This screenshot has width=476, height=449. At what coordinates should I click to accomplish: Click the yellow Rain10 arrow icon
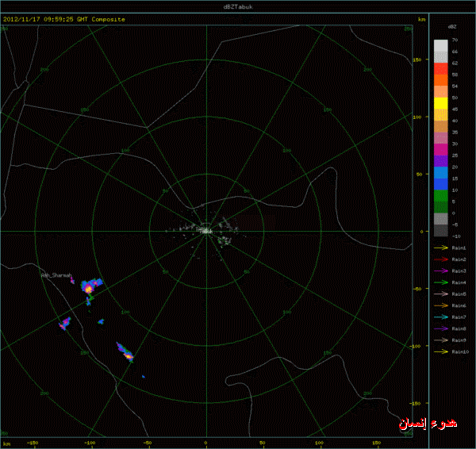441,351
